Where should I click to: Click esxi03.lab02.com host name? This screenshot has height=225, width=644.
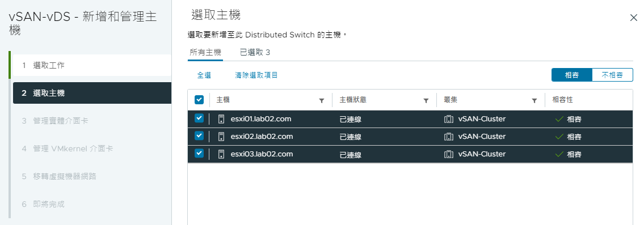point(262,154)
